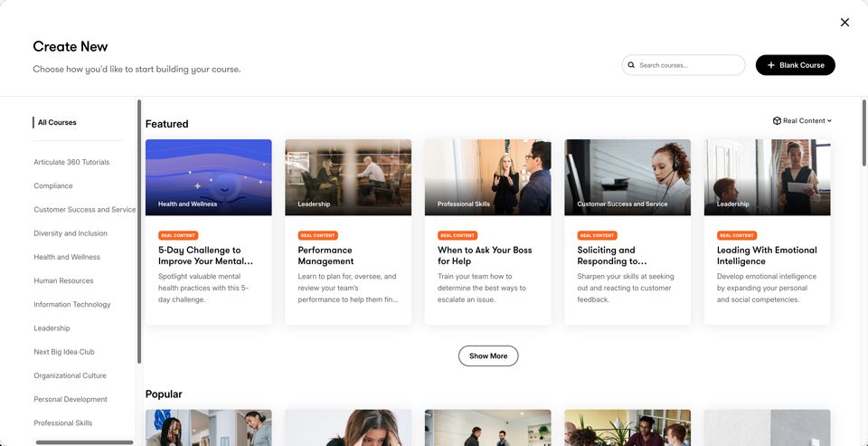Open Soliciting and Responding course thumbnail
868x446 pixels.
pyautogui.click(x=627, y=177)
